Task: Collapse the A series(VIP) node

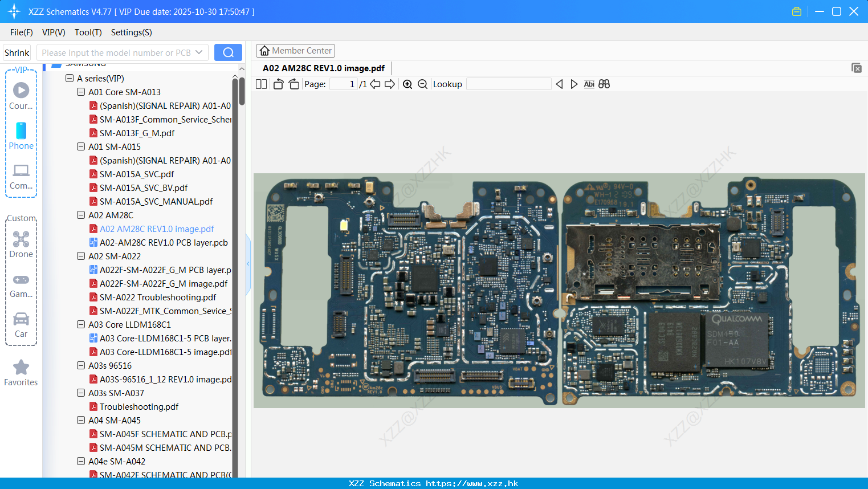Action: pos(70,78)
